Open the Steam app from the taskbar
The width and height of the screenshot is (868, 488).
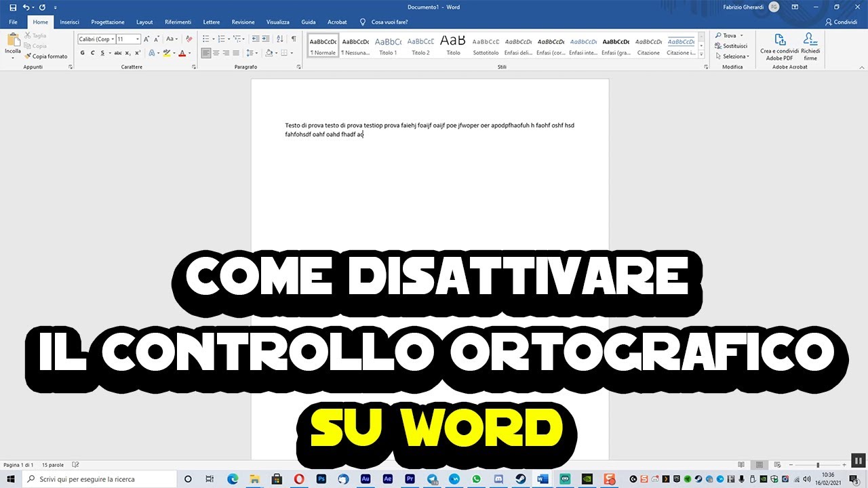(521, 479)
